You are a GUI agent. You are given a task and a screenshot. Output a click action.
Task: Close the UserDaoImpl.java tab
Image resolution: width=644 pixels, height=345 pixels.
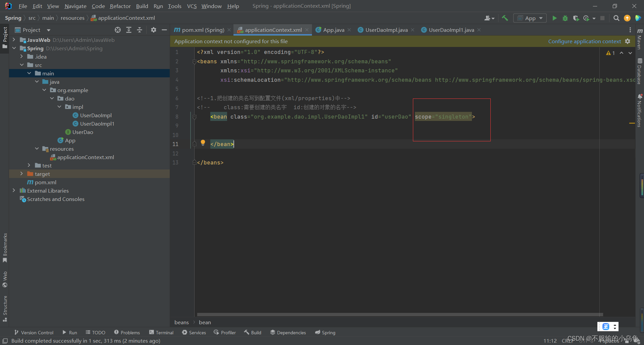413,30
